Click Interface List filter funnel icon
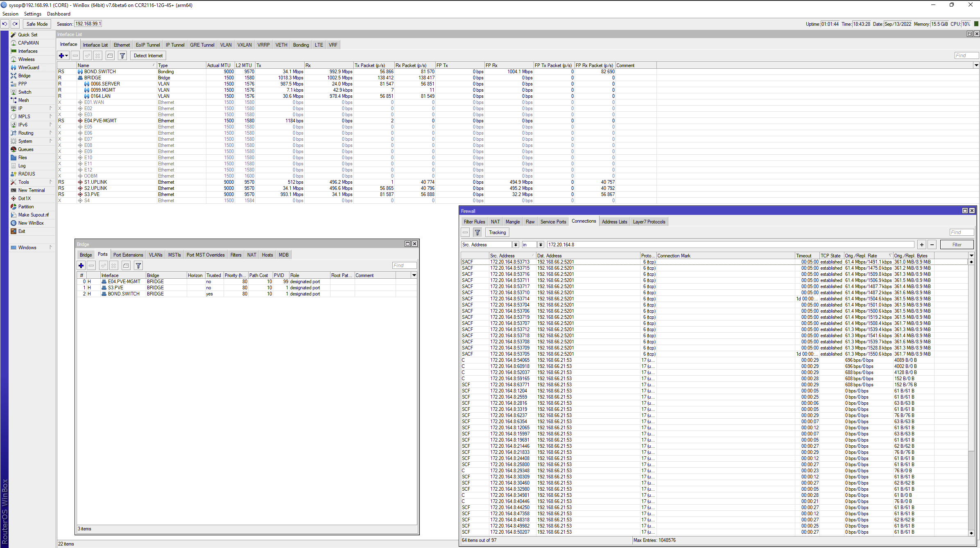Screen dimensions: 980x548 click(122, 56)
